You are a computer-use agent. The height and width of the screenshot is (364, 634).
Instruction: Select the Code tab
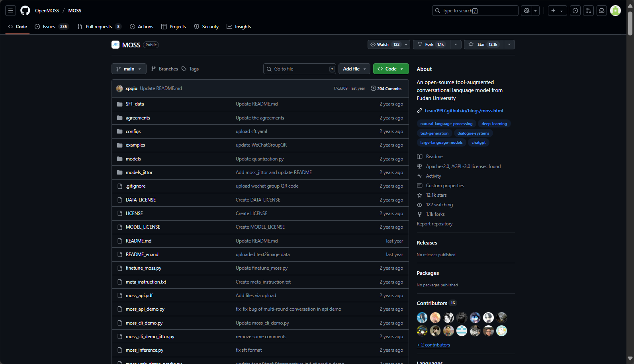tap(18, 27)
